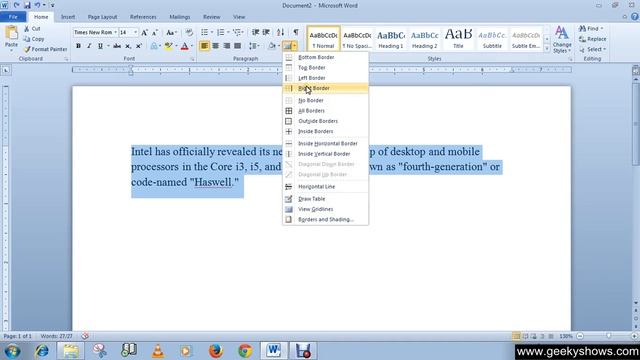Image resolution: width=640 pixels, height=360 pixels.
Task: Apply the Title style
Action: (458, 39)
